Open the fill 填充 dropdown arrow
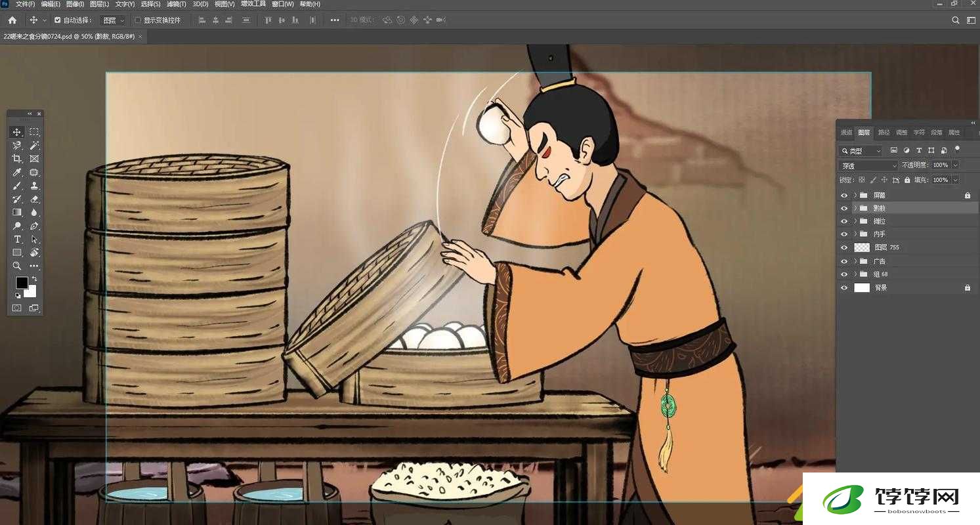Screen dimensions: 980x525 [x=956, y=180]
